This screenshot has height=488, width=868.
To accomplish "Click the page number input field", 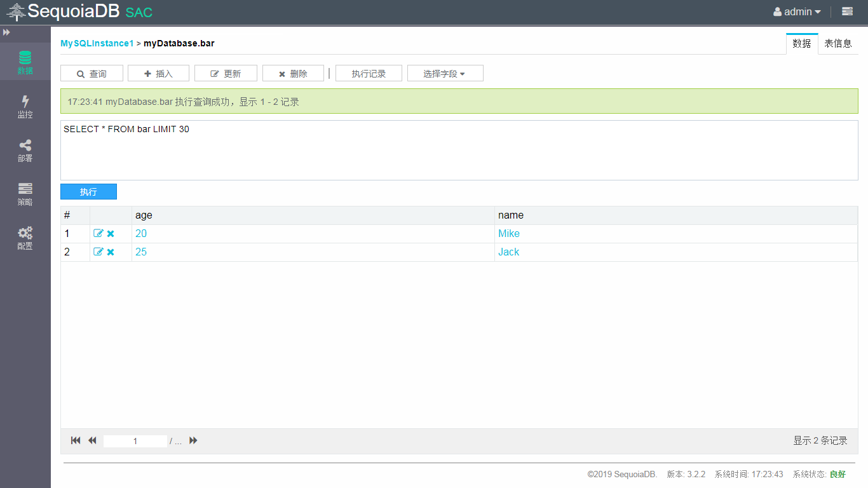I will pos(135,441).
